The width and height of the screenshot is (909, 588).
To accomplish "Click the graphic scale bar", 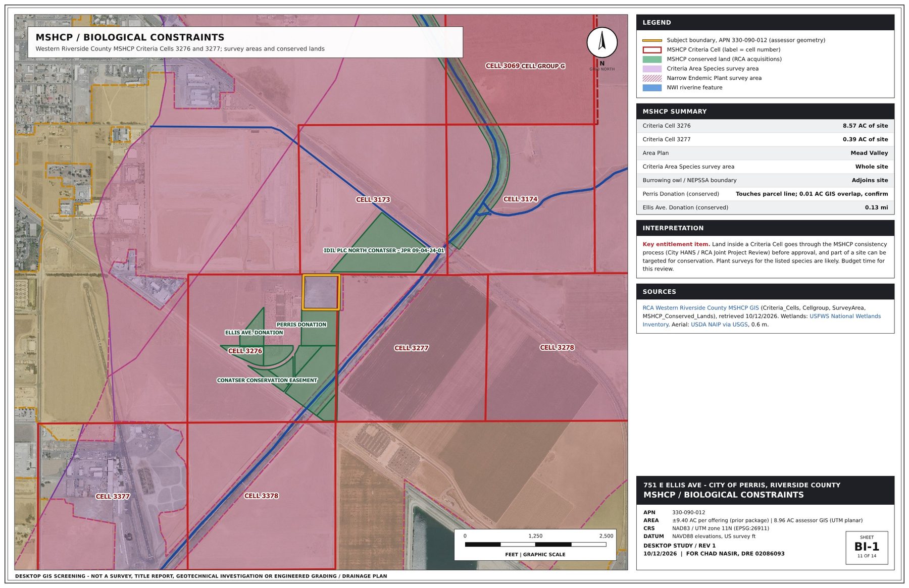I will tap(535, 545).
